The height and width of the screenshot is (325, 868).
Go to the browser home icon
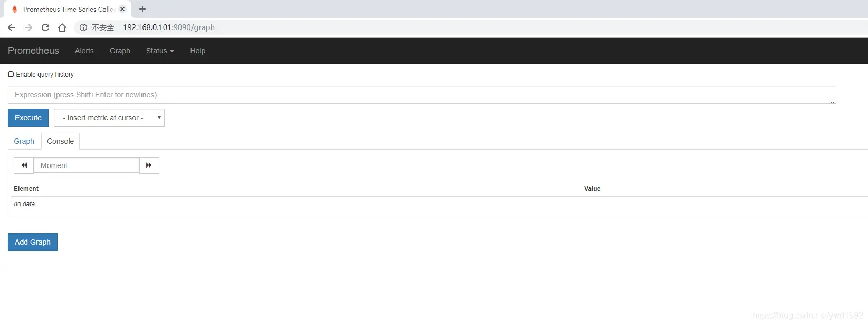[62, 27]
